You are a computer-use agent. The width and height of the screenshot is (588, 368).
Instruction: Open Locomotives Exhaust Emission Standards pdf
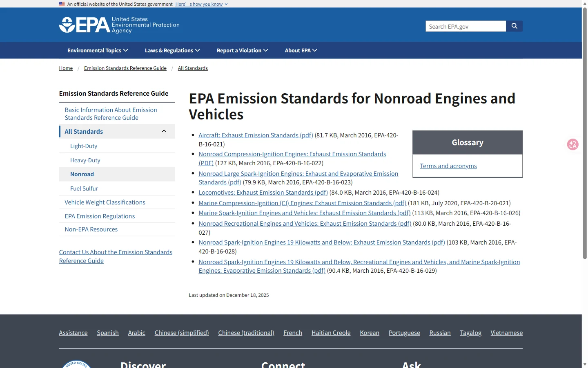(263, 193)
